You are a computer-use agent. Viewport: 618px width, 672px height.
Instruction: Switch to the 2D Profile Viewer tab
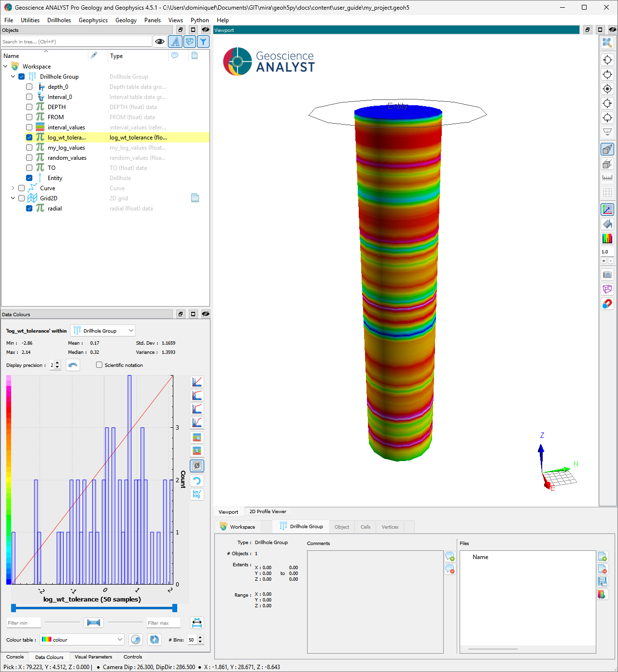pyautogui.click(x=268, y=512)
